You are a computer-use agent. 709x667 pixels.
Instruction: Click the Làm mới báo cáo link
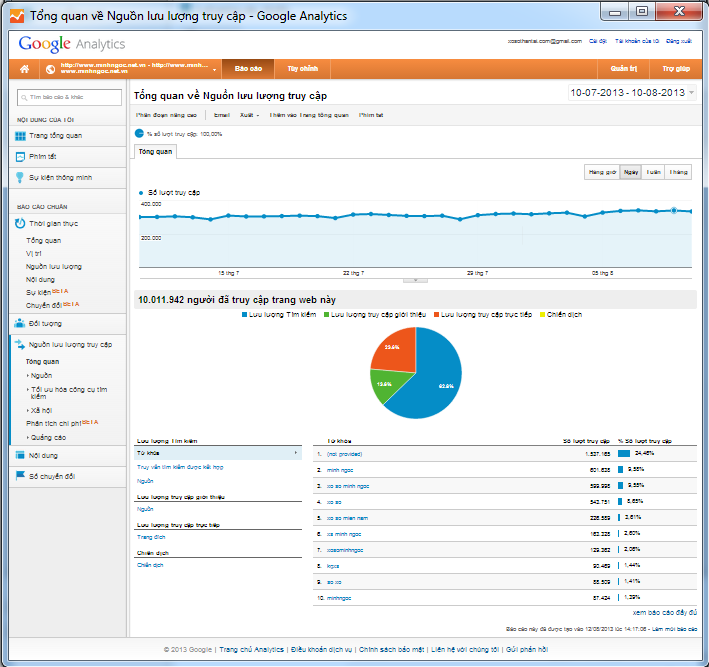click(674, 629)
